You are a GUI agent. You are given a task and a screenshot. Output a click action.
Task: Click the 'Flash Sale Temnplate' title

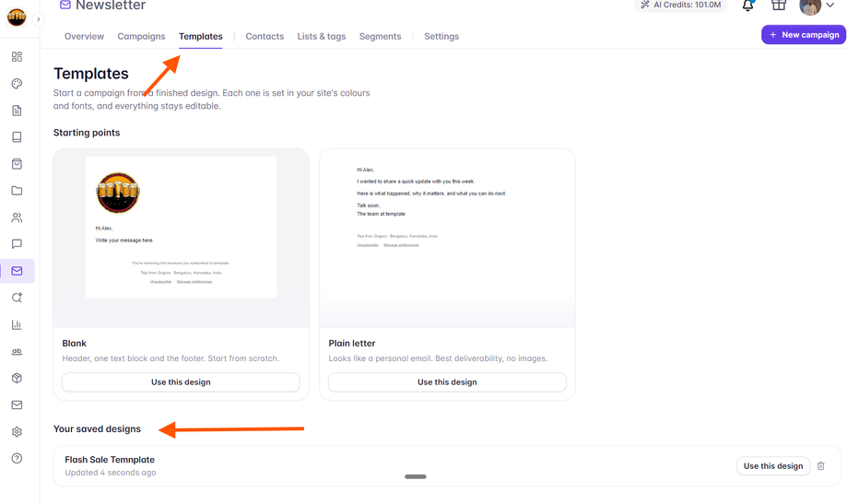[110, 460]
